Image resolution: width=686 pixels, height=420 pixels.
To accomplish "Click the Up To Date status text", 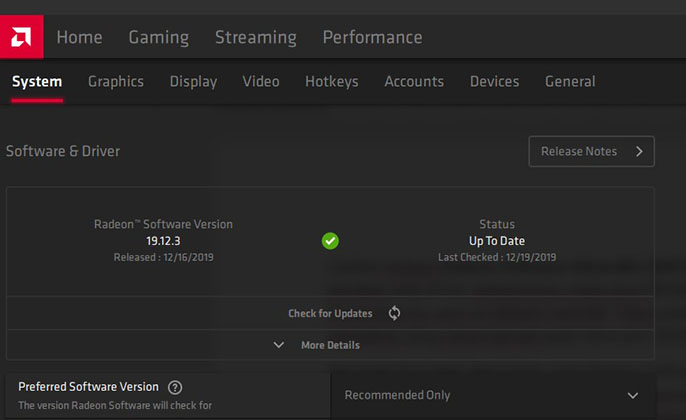I will point(497,241).
